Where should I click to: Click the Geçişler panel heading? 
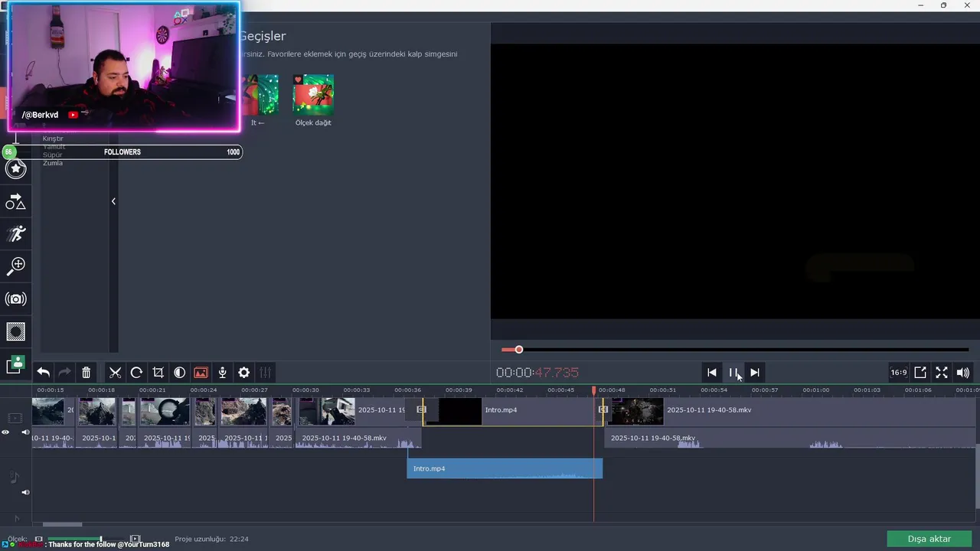(263, 36)
